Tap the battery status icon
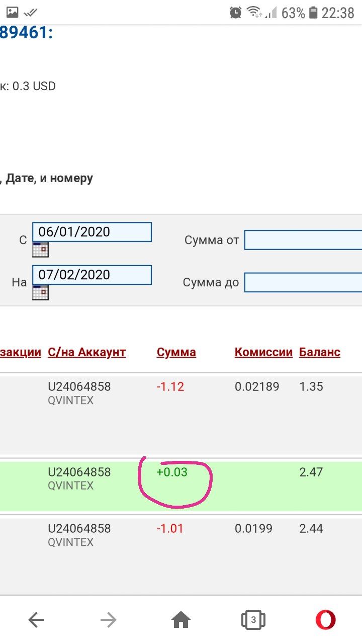The height and width of the screenshot is (644, 362). (x=314, y=13)
